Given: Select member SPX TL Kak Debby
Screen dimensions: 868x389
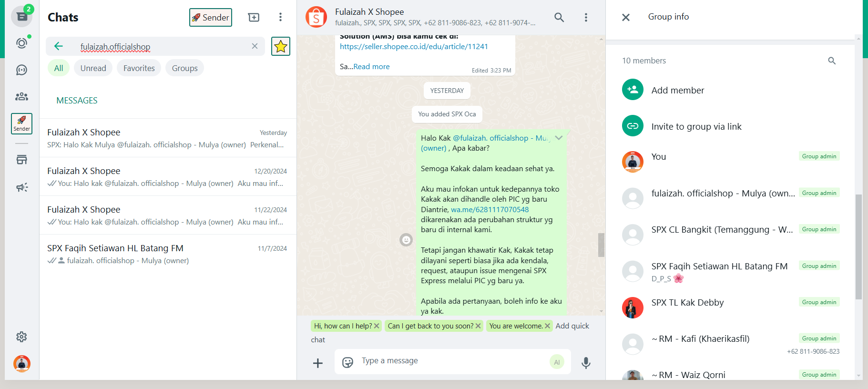Looking at the screenshot, I should coord(730,307).
